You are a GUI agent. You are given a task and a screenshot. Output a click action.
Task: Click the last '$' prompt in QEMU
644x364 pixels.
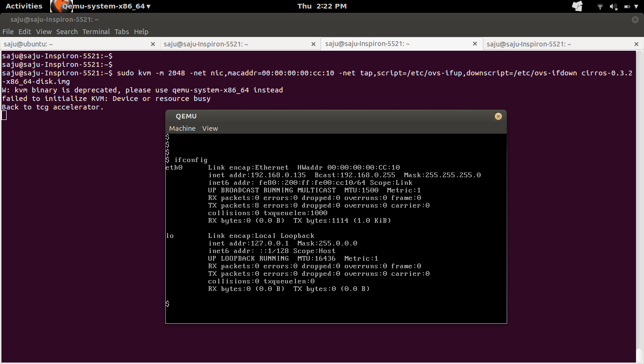(x=168, y=304)
